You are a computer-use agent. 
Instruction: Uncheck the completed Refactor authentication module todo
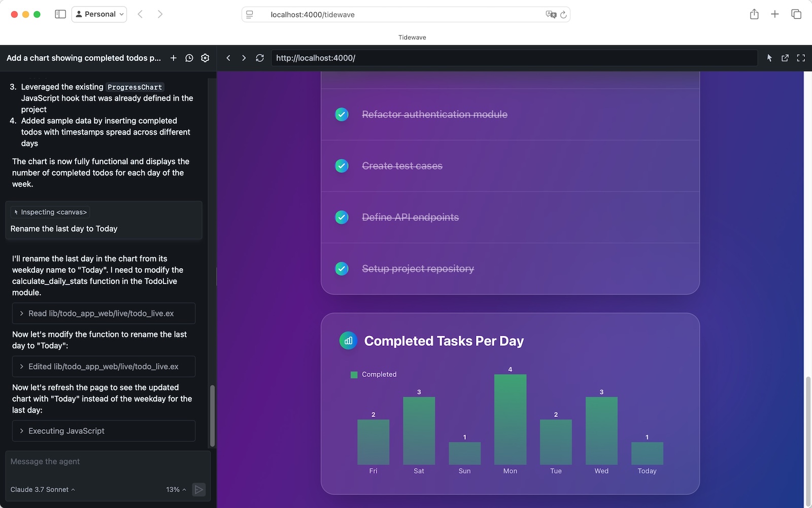(x=342, y=114)
